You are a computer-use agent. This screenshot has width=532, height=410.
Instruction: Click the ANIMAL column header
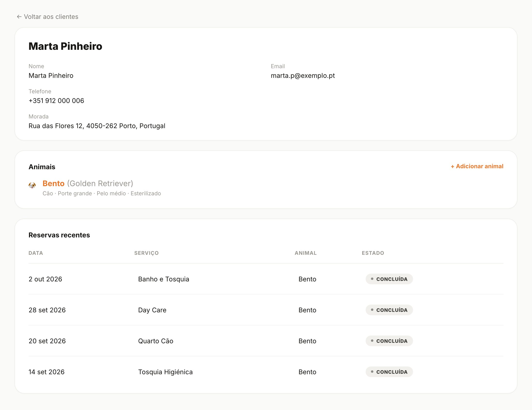click(x=306, y=253)
